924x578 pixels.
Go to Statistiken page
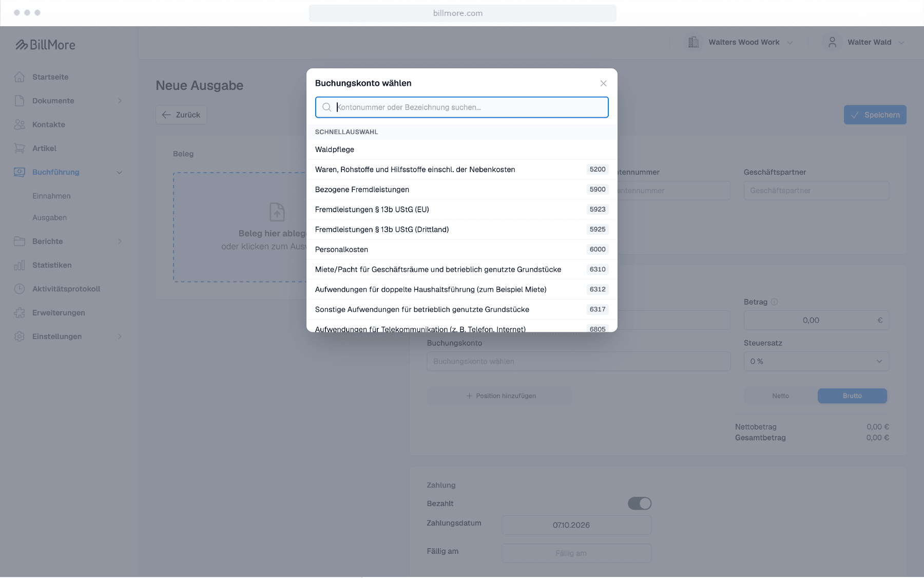[52, 265]
